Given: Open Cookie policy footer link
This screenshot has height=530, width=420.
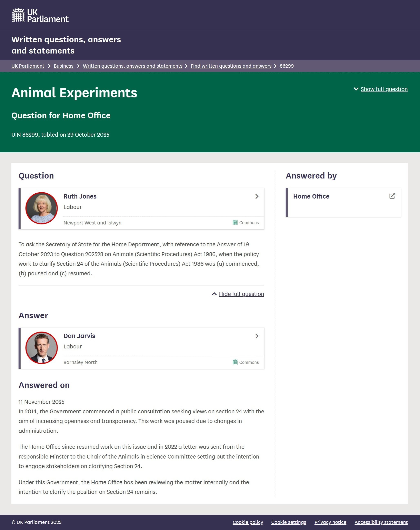Looking at the screenshot, I should (x=248, y=522).
